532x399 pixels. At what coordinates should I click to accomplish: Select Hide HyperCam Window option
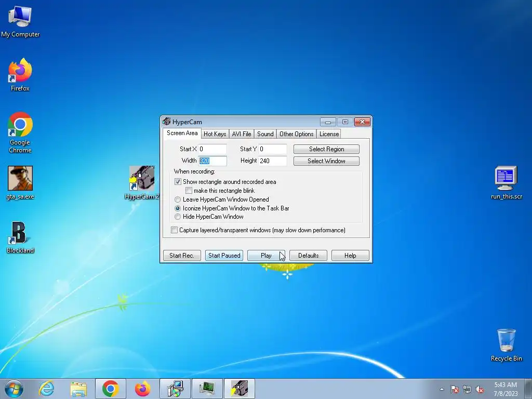point(178,217)
